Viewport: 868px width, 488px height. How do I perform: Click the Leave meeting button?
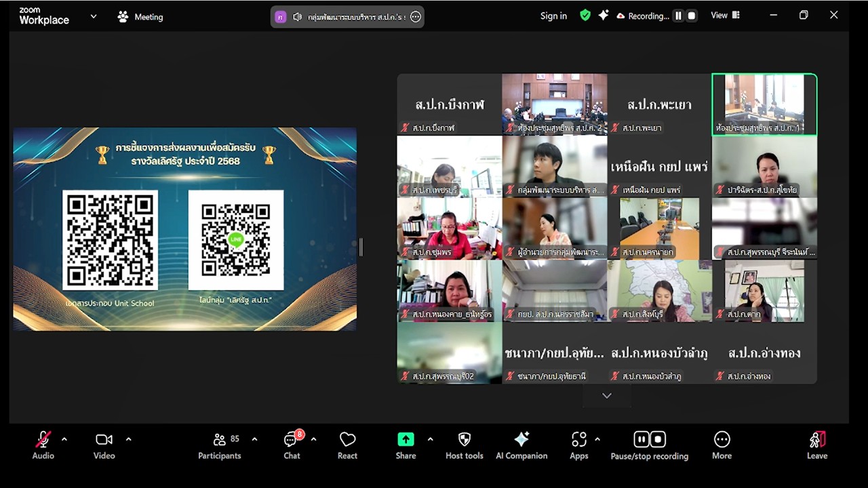[x=817, y=445]
